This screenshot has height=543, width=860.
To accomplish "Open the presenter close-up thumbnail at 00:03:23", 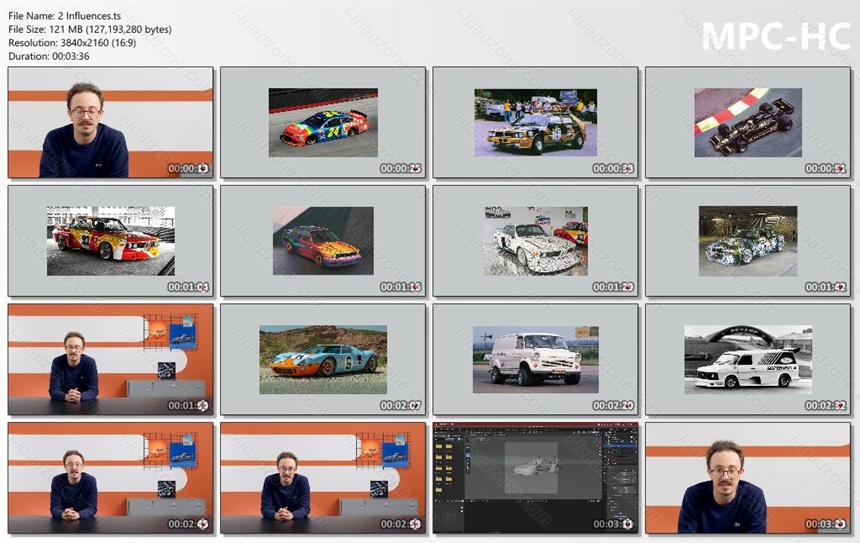I will [748, 478].
